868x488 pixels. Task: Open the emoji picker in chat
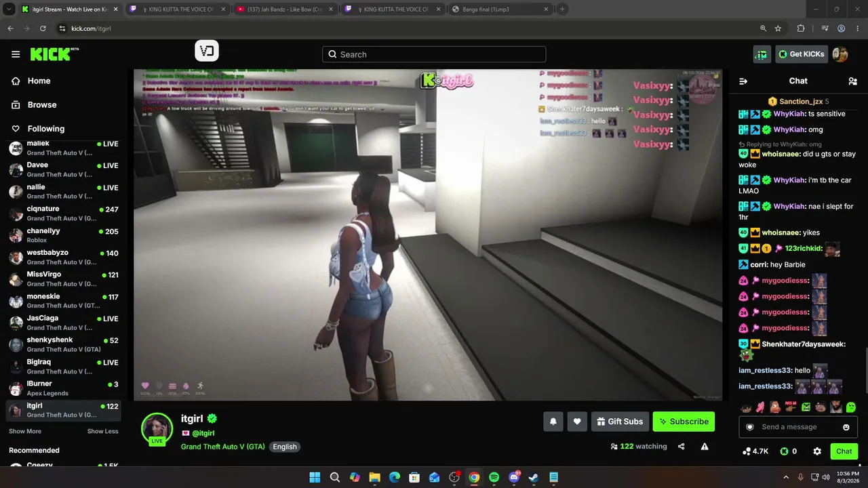click(x=846, y=427)
